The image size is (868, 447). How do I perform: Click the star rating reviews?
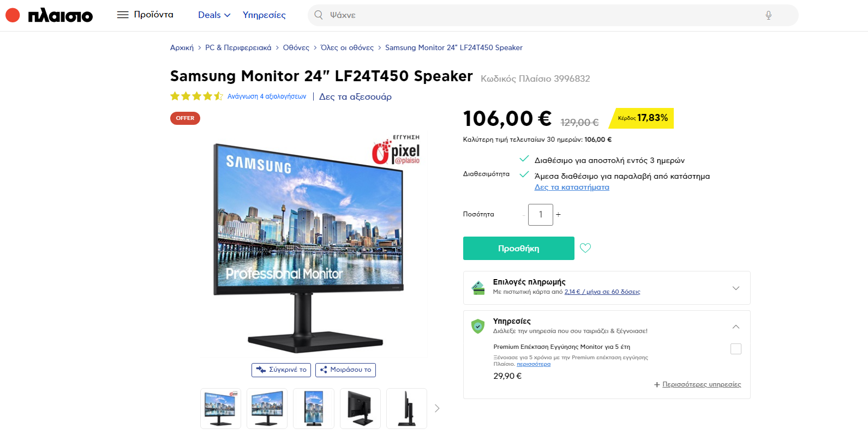[197, 96]
